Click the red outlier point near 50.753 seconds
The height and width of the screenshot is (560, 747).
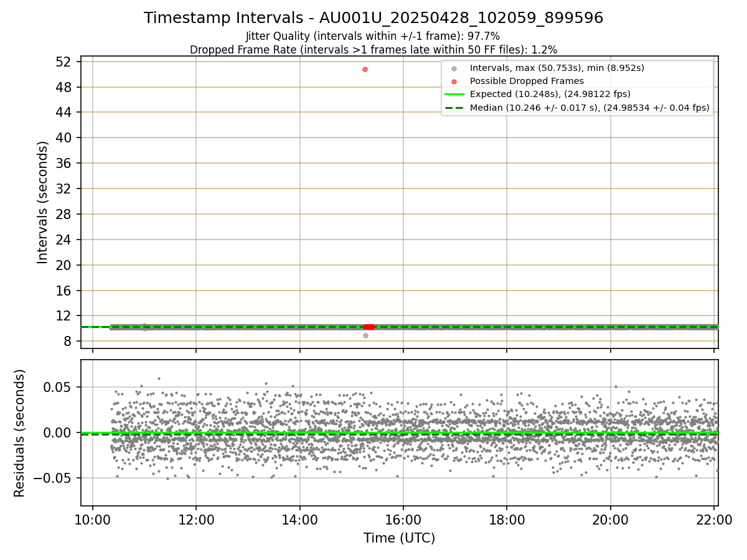click(365, 69)
